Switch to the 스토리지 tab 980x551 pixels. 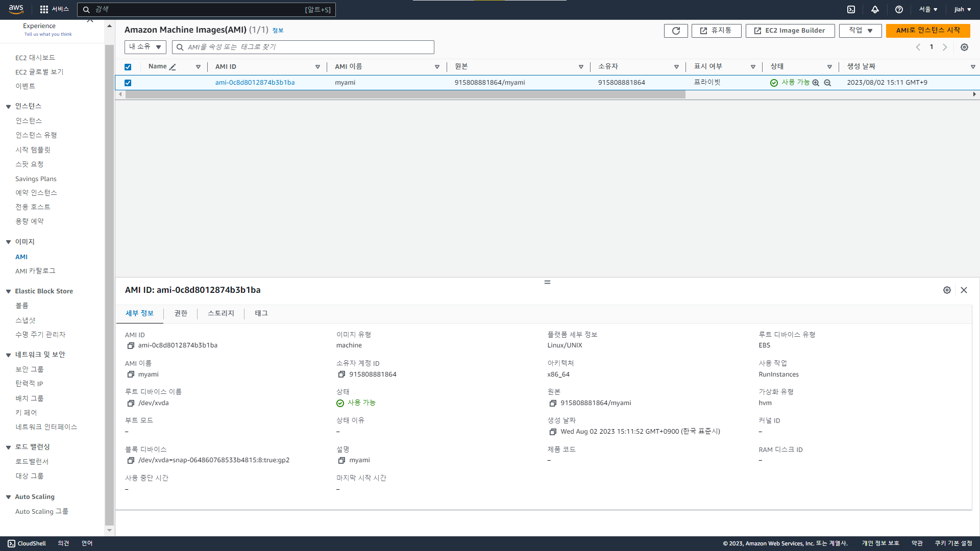pos(220,313)
